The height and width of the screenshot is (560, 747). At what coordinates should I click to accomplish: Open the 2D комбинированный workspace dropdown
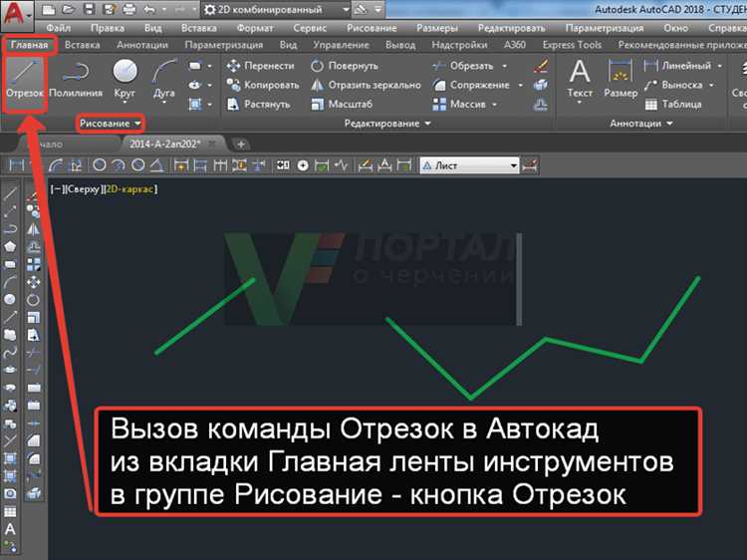coord(276,10)
